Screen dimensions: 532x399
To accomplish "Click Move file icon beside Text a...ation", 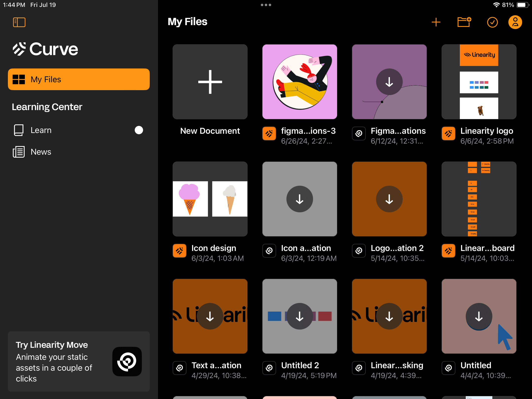I will pyautogui.click(x=180, y=368).
